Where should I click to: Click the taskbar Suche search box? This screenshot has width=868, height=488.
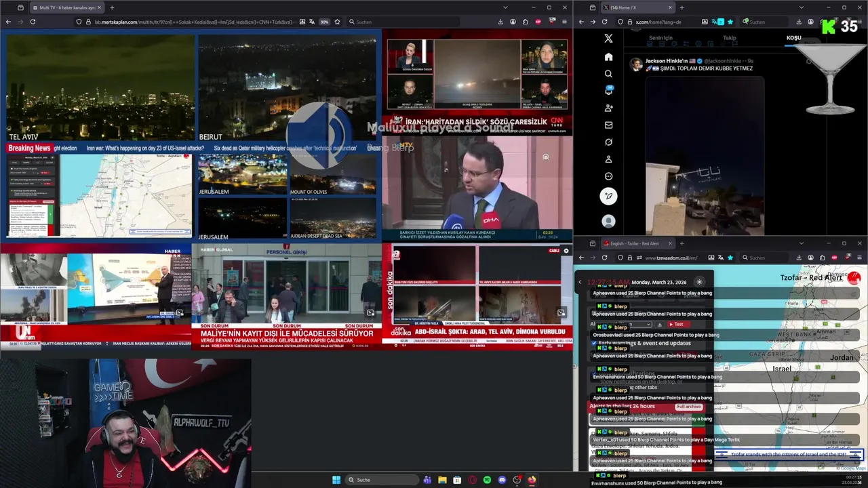point(382,480)
